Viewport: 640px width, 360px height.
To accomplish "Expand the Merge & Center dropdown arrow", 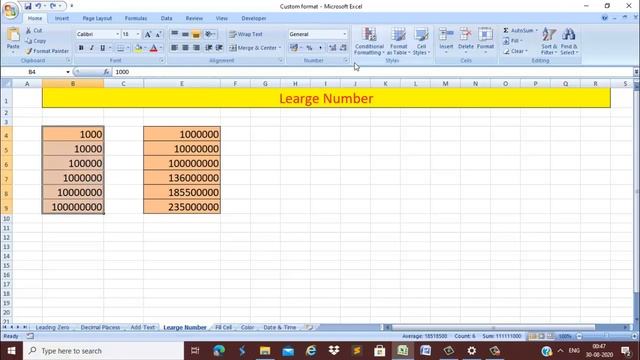I will (x=280, y=48).
